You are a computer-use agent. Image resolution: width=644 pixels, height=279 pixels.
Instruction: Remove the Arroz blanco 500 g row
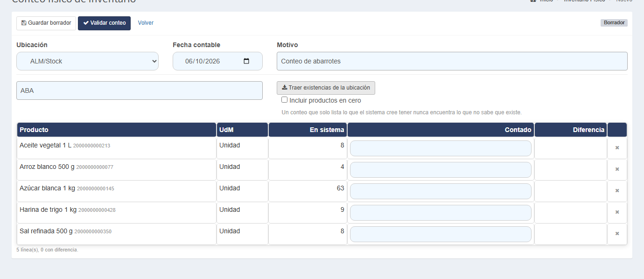[x=617, y=169]
